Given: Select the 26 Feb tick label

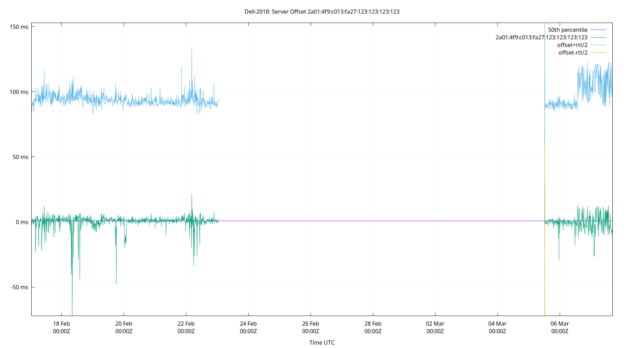Looking at the screenshot, I should (x=311, y=324).
